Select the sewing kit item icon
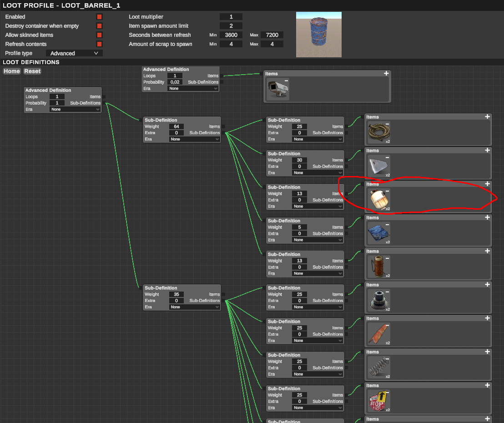 click(x=378, y=267)
